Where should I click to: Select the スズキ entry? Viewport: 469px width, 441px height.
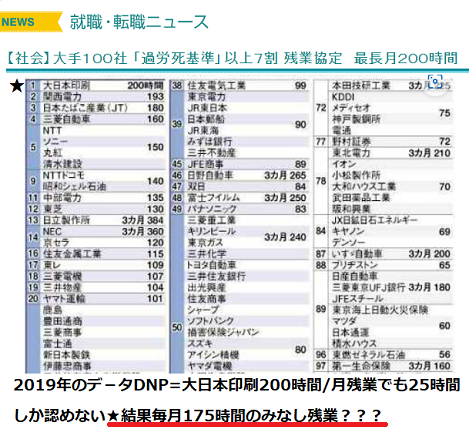pos(200,344)
